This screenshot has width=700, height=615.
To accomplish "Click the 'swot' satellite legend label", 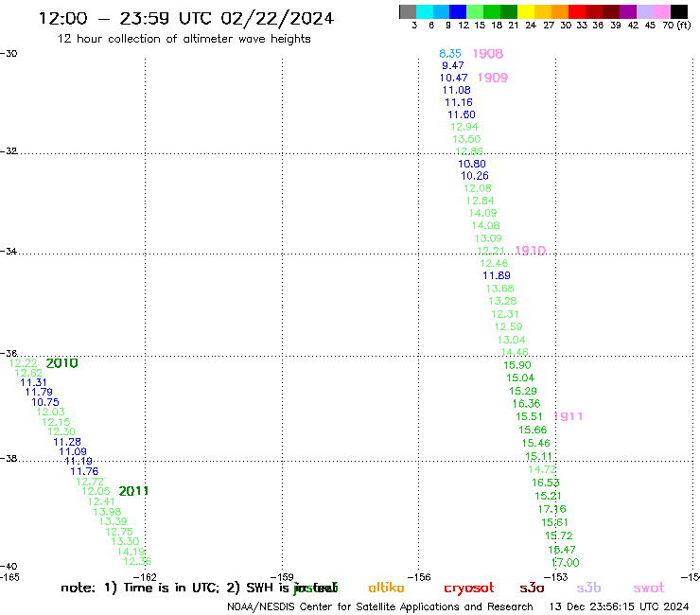I will click(649, 588).
